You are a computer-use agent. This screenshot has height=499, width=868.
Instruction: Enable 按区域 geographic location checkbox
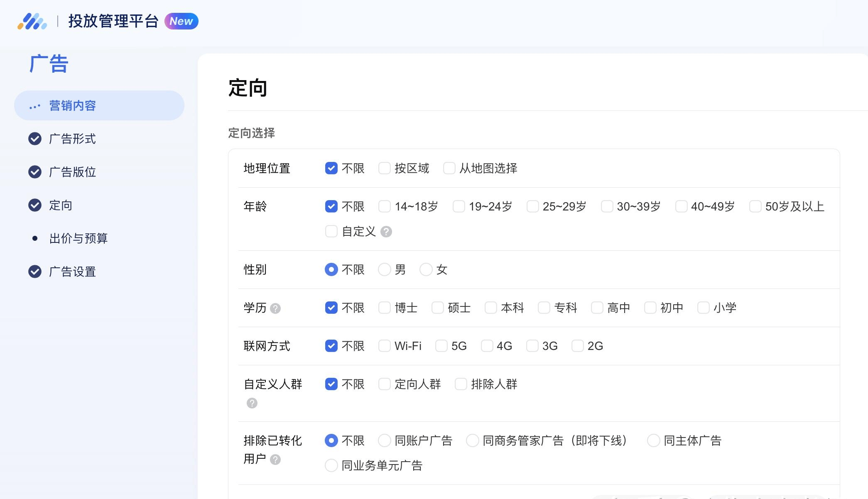coord(385,168)
